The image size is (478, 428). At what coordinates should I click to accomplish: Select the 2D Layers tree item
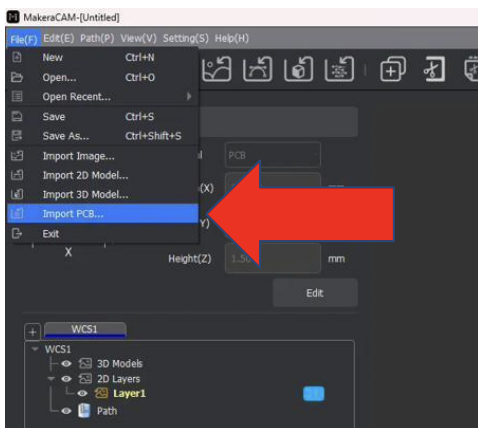[118, 379]
